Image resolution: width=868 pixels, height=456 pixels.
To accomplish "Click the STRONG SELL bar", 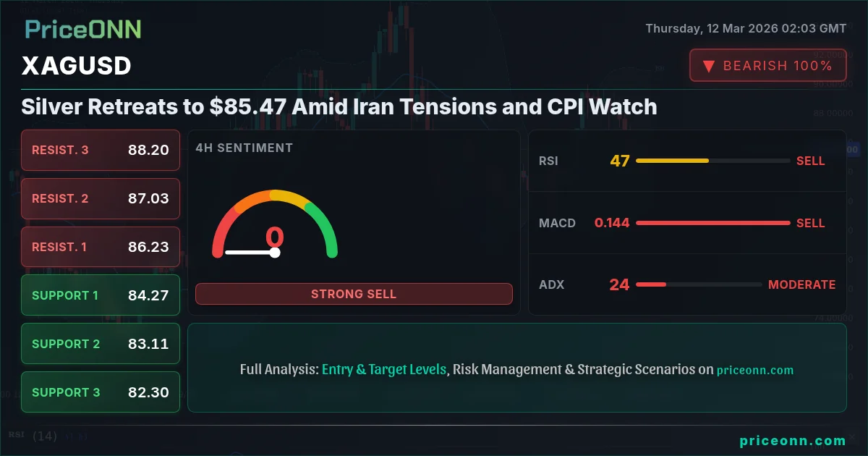I will pos(354,294).
